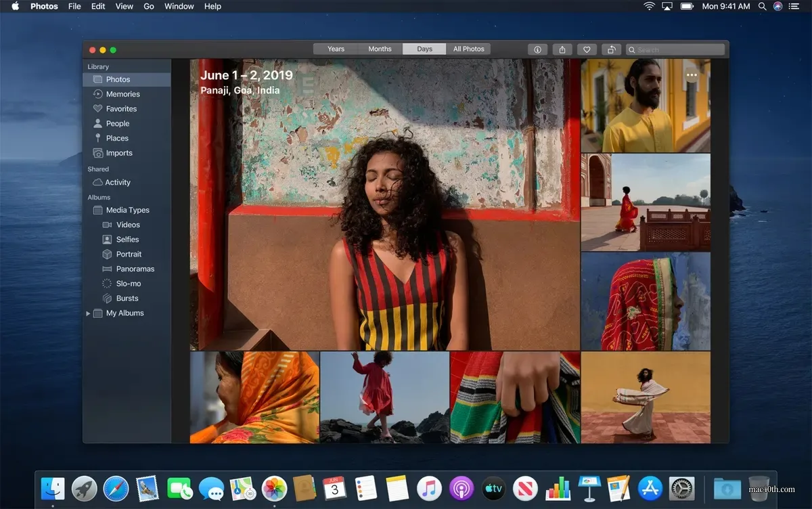Screen dimensions: 812x509
Task: Select the thumbnail of the child in red
Action: tap(384, 397)
